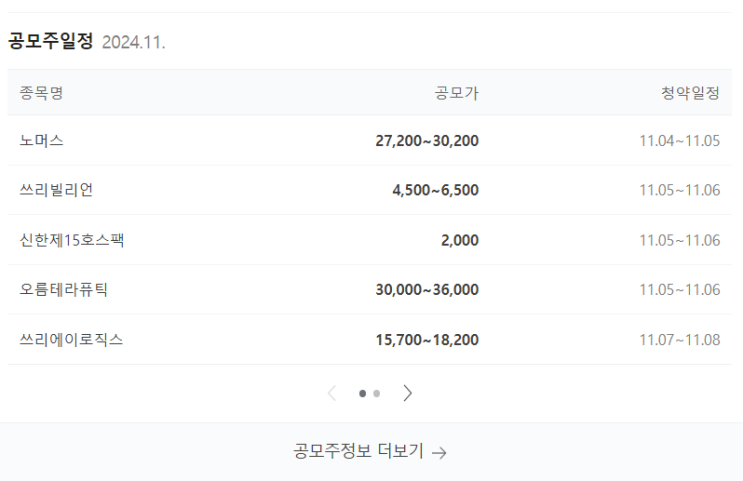Viewport: 743px width, 481px height.
Task: Open the 오름테라퓨틱 stock entry
Action: click(63, 290)
